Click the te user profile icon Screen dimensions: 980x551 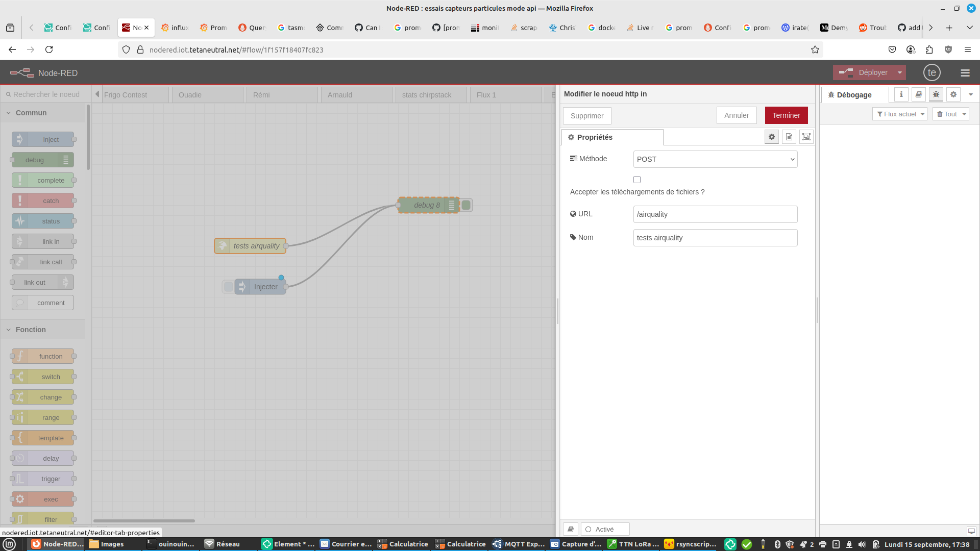pos(932,73)
